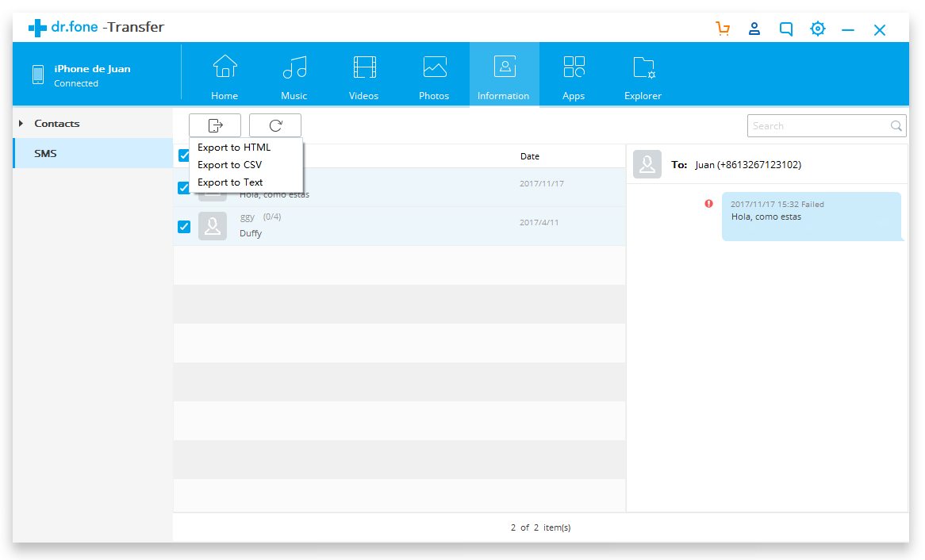Choose Export to HTML
Screen dimensions: 925x560
234,148
